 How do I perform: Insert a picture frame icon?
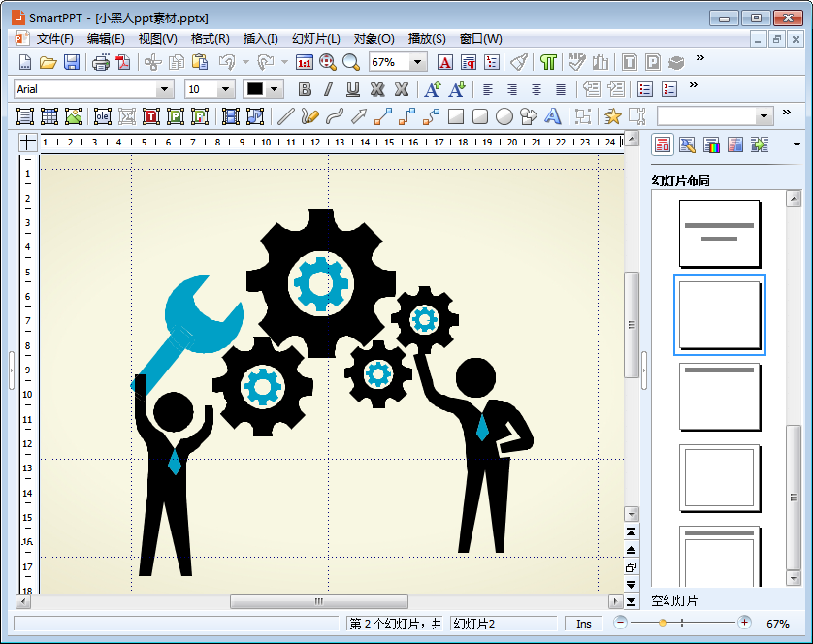(x=74, y=116)
